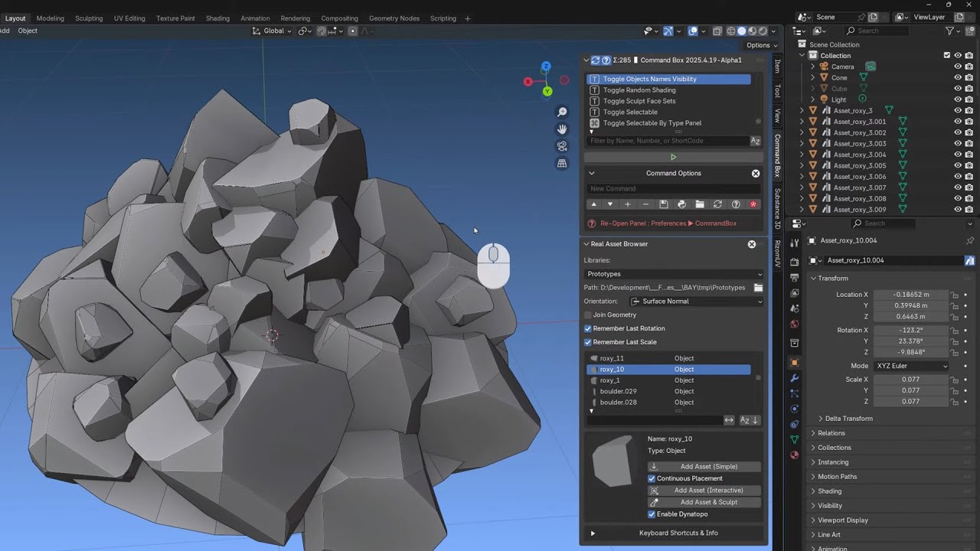The image size is (980, 551).
Task: Toggle camera view icon in viewport
Action: [x=562, y=146]
